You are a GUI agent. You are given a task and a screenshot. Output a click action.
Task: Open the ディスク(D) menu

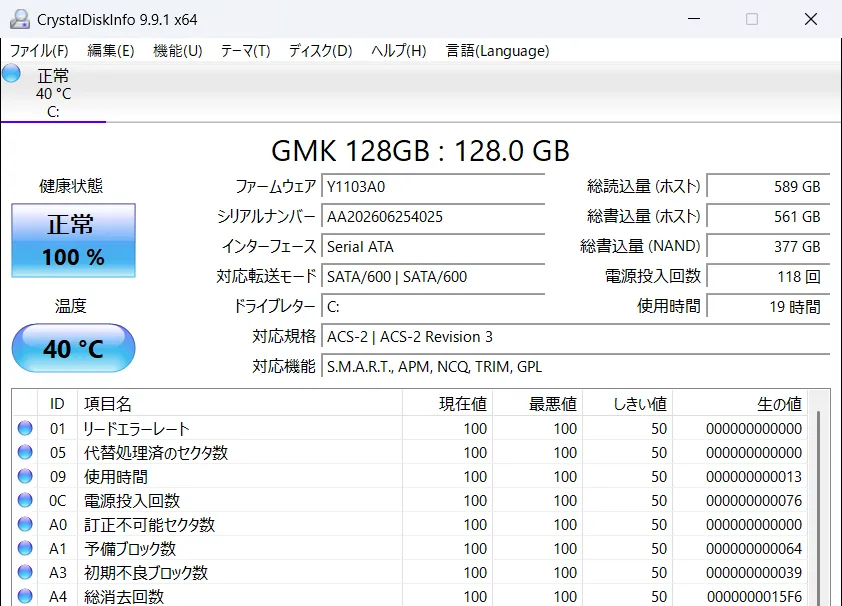coord(321,51)
